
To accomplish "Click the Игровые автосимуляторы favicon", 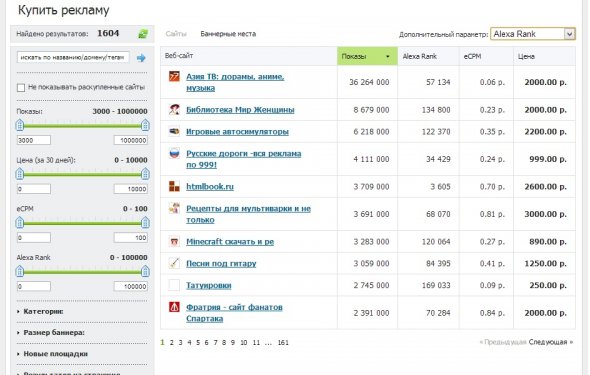I will pos(174,131).
